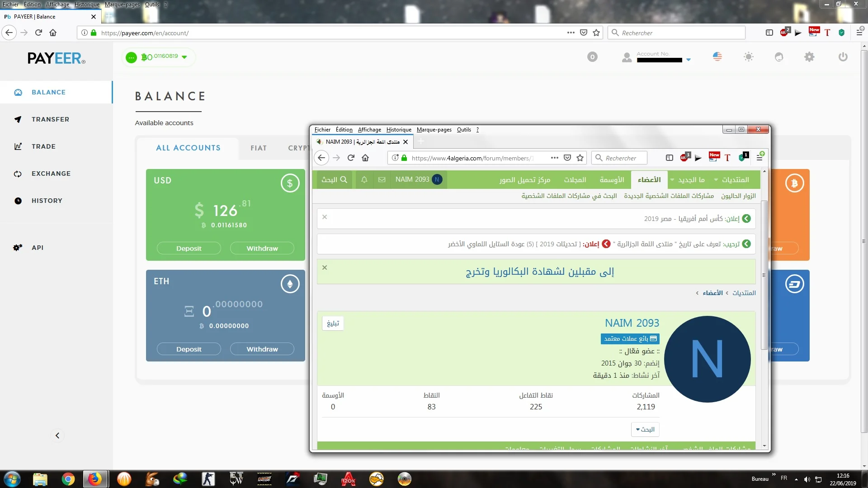Open Payeer settings gear icon
This screenshot has width=868, height=488.
[x=809, y=57]
